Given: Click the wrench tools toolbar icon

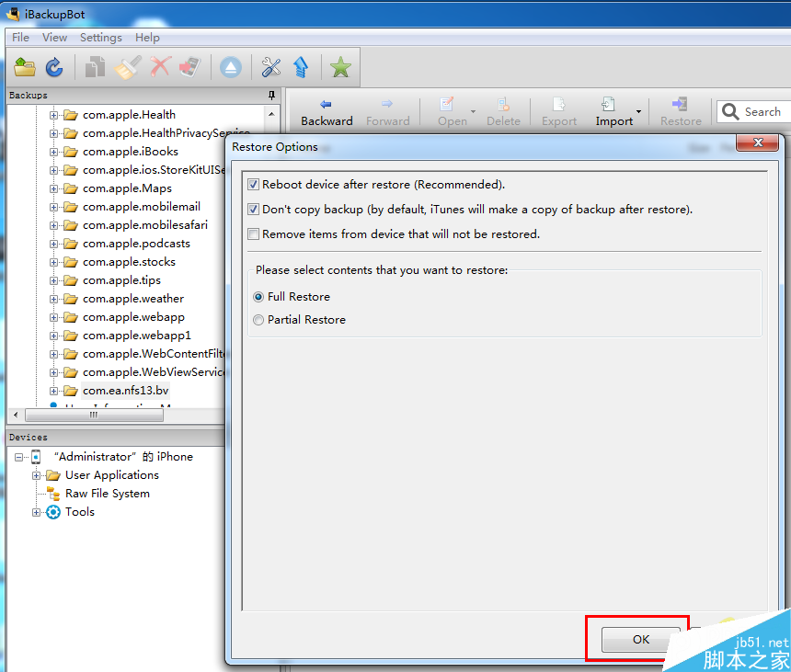Looking at the screenshot, I should pos(271,67).
